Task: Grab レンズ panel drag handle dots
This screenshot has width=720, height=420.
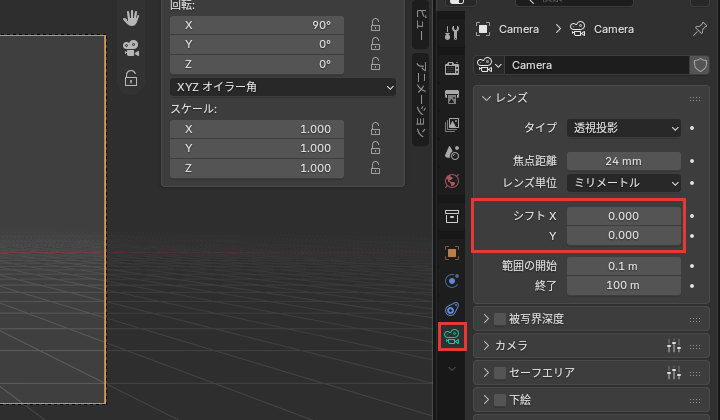Action: click(695, 99)
